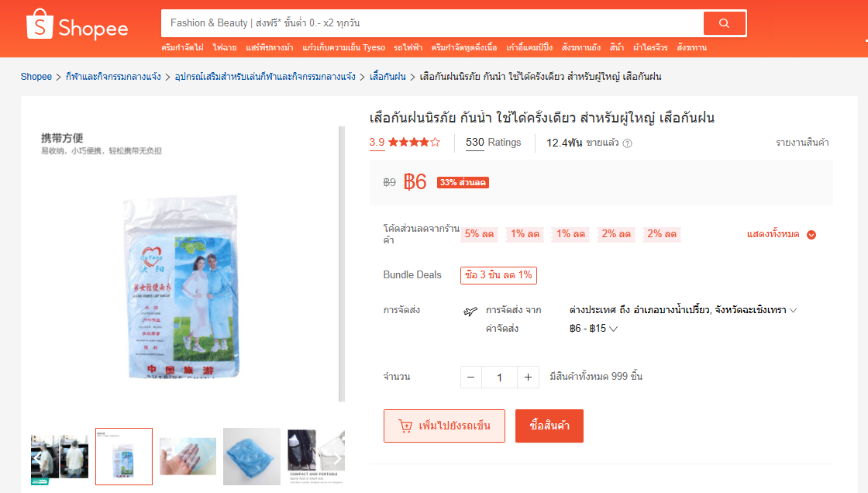Image resolution: width=868 pixels, height=493 pixels.
Task: Open the เสื้อกันฝน breadcrumb category
Action: [387, 77]
